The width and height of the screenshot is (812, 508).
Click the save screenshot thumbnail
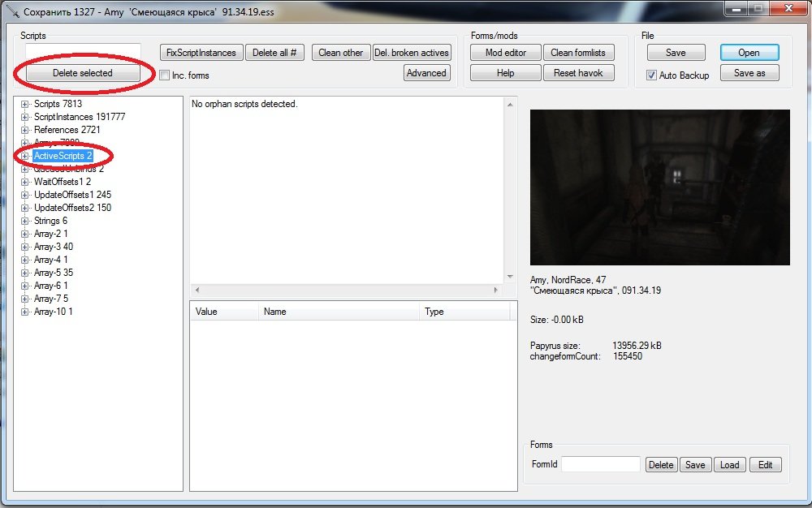(659, 187)
